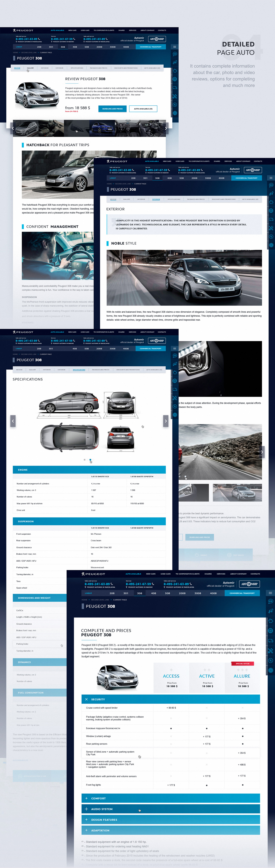Select third dot of specifications image carousel

pyautogui.click(x=90, y=460)
